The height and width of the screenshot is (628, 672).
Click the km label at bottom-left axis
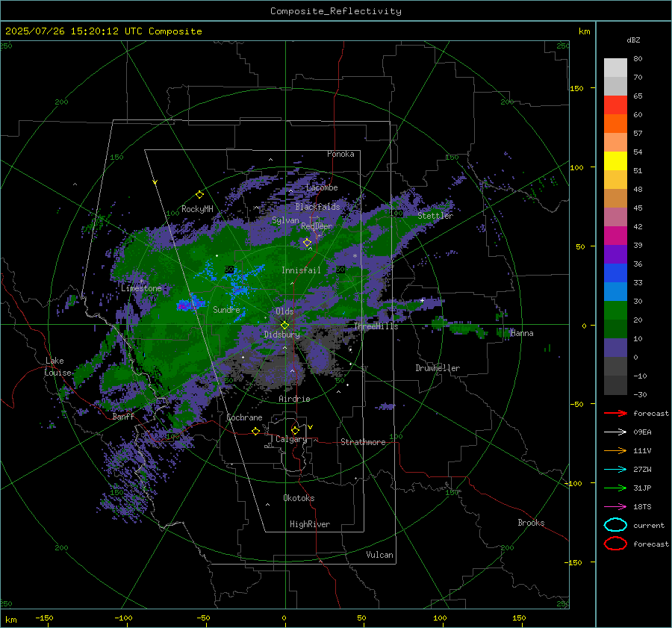(x=10, y=620)
